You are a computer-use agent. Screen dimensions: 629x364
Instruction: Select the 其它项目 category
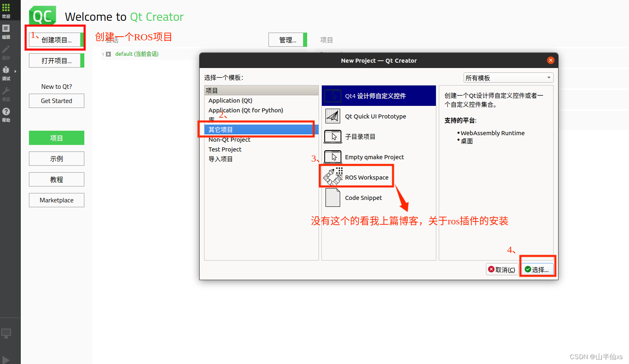(x=262, y=130)
